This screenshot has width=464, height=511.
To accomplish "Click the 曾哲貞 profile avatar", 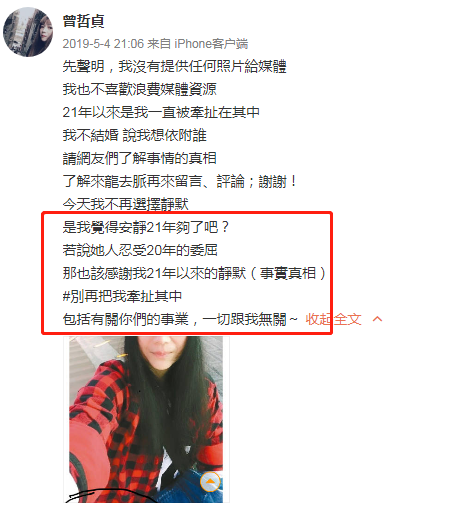I will click(x=28, y=32).
